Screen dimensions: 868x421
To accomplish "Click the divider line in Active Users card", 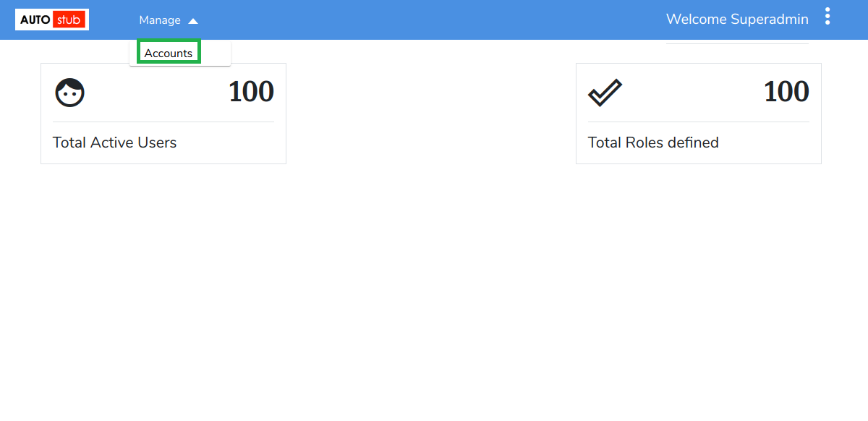I will pos(163,122).
